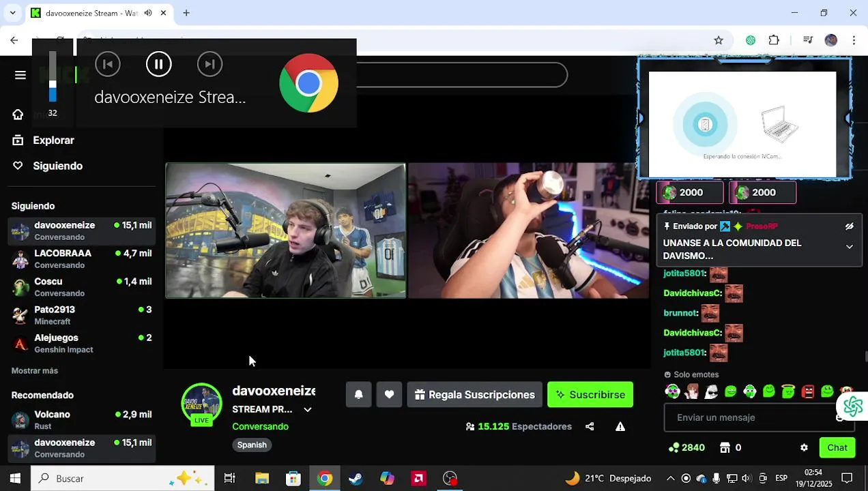The width and height of the screenshot is (868, 491).
Task: Click the Conversando category link
Action: 260,427
